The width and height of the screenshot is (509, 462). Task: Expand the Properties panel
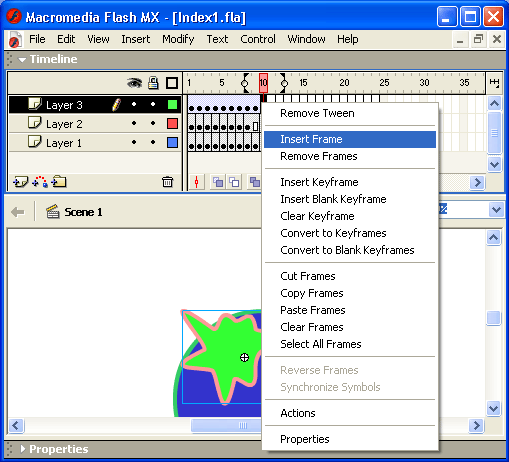click(23, 449)
